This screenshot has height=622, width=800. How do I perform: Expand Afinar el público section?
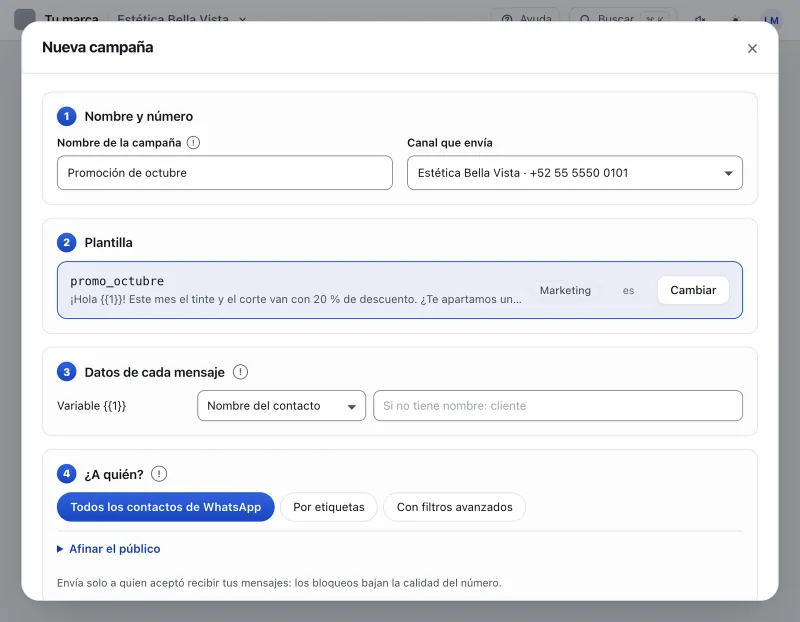109,549
